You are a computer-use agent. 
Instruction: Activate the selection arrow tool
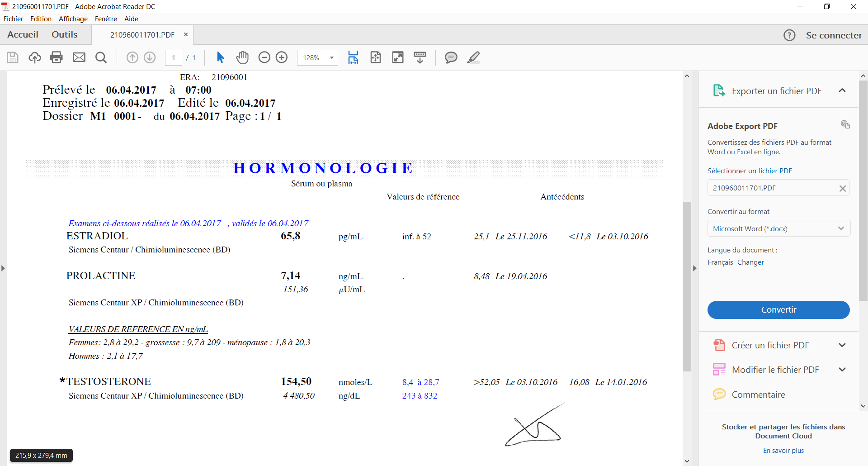pos(220,57)
